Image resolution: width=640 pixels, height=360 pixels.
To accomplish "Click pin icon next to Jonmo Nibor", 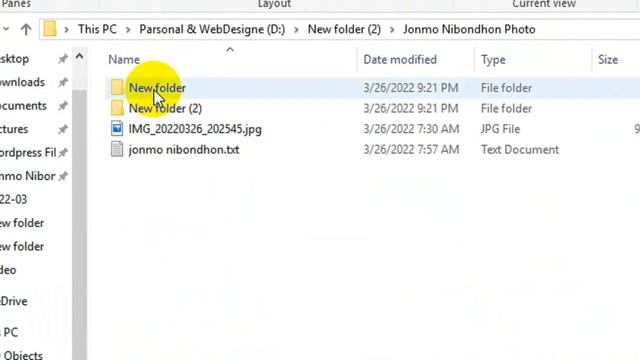I will 63,176.
